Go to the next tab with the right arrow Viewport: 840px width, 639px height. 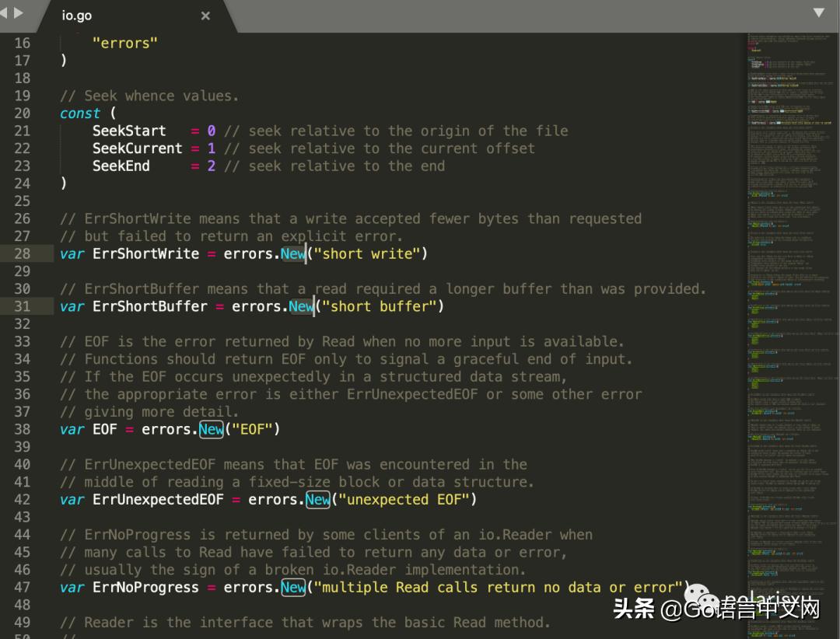coord(19,12)
